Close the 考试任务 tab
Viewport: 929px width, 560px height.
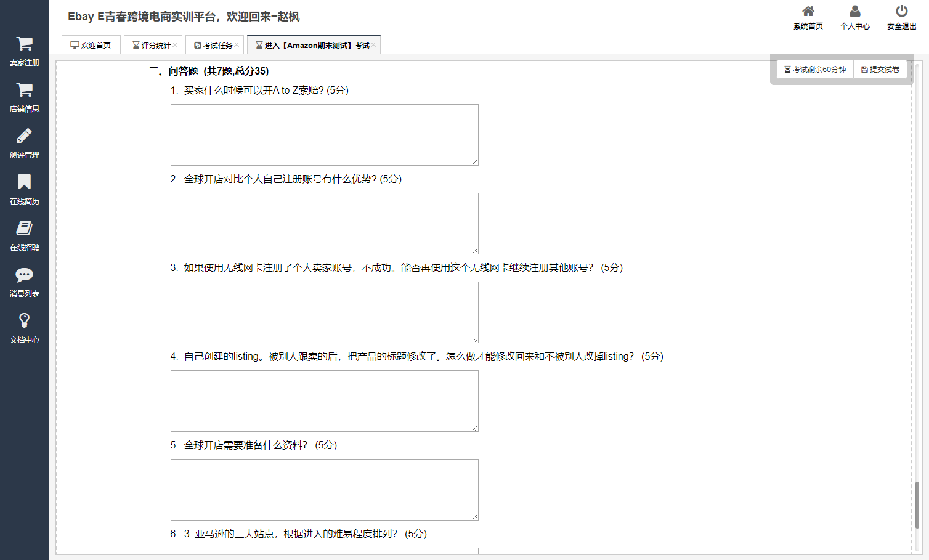pos(237,44)
